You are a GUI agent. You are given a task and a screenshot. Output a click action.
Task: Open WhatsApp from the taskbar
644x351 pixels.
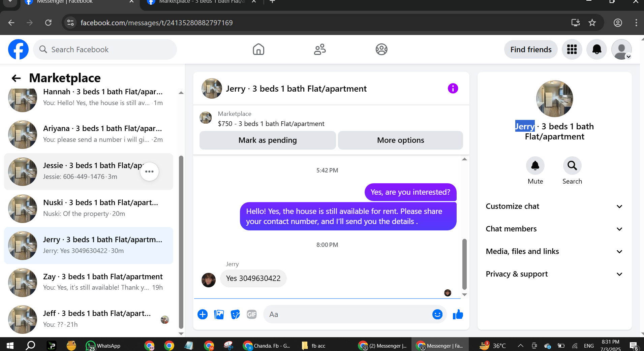click(x=103, y=346)
